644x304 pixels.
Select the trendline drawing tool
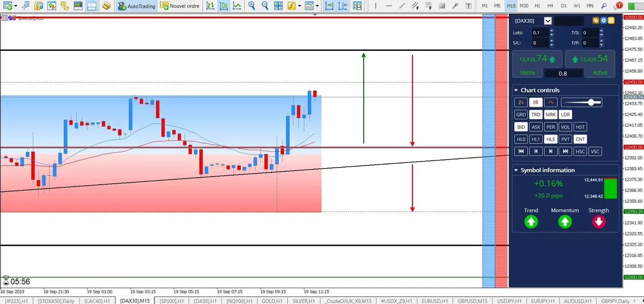click(x=401, y=6)
